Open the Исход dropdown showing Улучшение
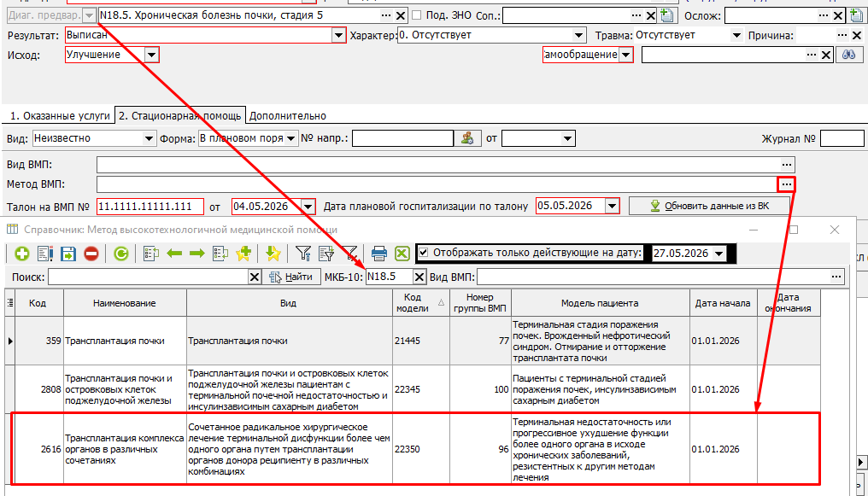This screenshot has width=868, height=496. point(151,55)
